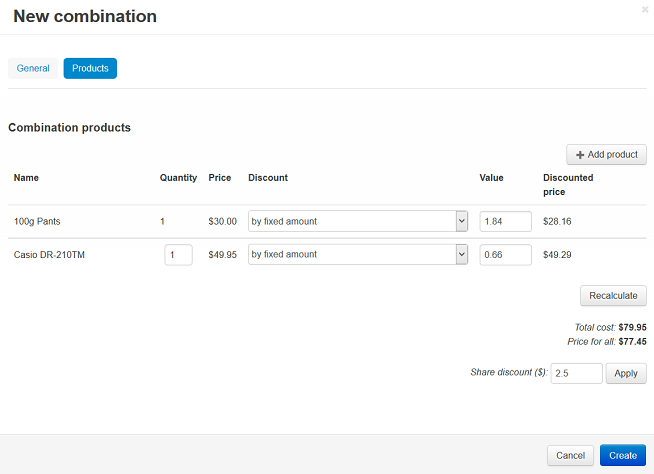Open discount dropdown for Casio DR-210TM
Screen dimensions: 654x474
pyautogui.click(x=358, y=255)
